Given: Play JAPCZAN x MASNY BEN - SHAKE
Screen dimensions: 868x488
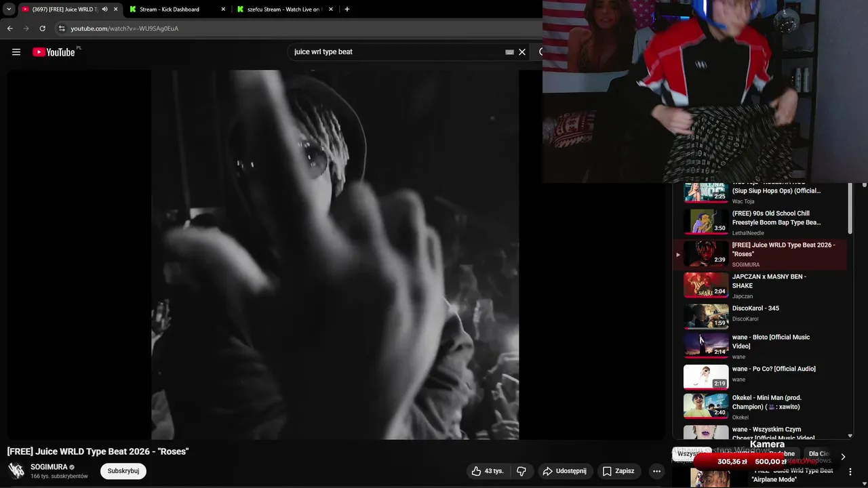Looking at the screenshot, I should pyautogui.click(x=759, y=285).
